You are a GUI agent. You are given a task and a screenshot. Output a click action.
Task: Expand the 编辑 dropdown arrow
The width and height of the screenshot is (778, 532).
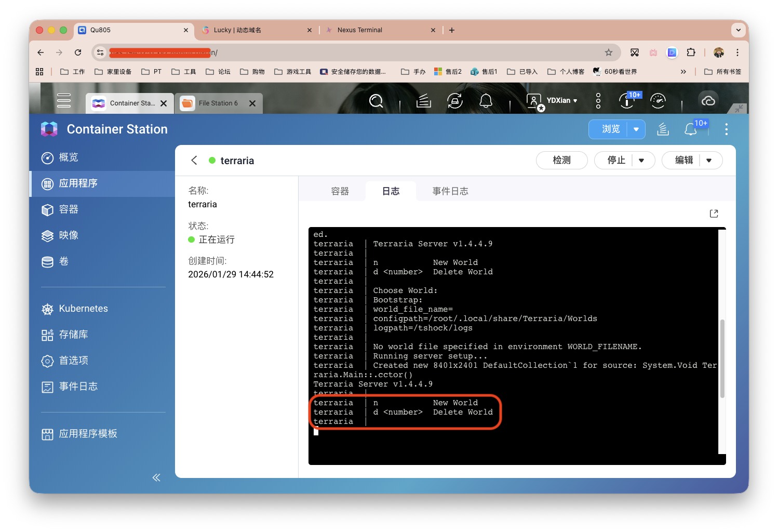(x=709, y=161)
